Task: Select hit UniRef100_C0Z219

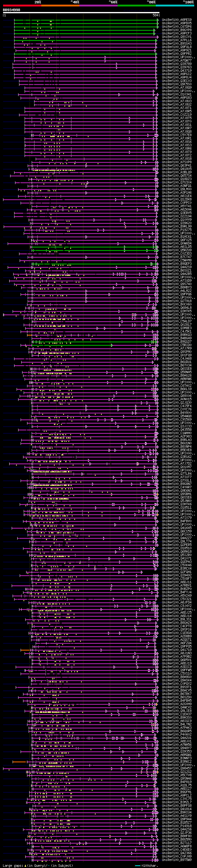Action: coord(177,115)
